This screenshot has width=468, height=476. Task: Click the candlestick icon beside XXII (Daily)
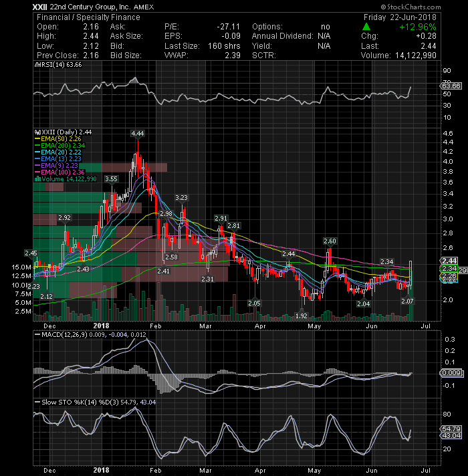pyautogui.click(x=37, y=132)
